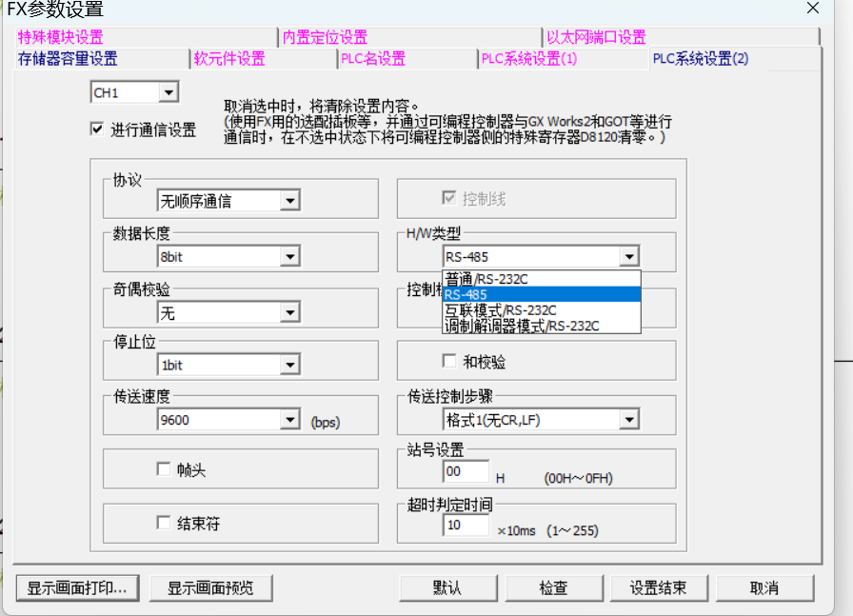Tick the 和校验 checkbox
Screen dimensions: 853x616
(449, 362)
